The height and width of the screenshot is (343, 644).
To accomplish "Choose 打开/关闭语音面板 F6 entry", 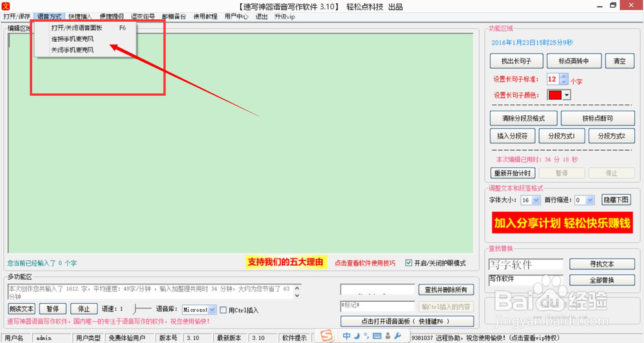I will pyautogui.click(x=86, y=28).
